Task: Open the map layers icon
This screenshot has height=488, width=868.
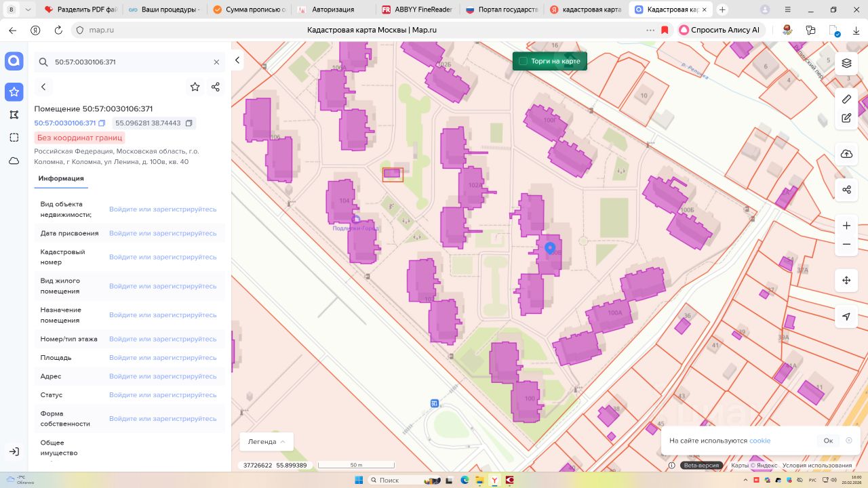Action: (x=846, y=63)
